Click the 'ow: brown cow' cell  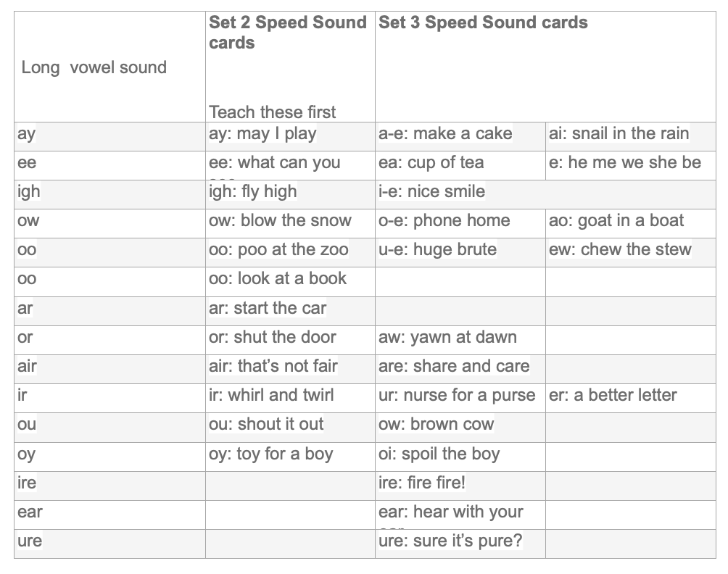pos(436,425)
